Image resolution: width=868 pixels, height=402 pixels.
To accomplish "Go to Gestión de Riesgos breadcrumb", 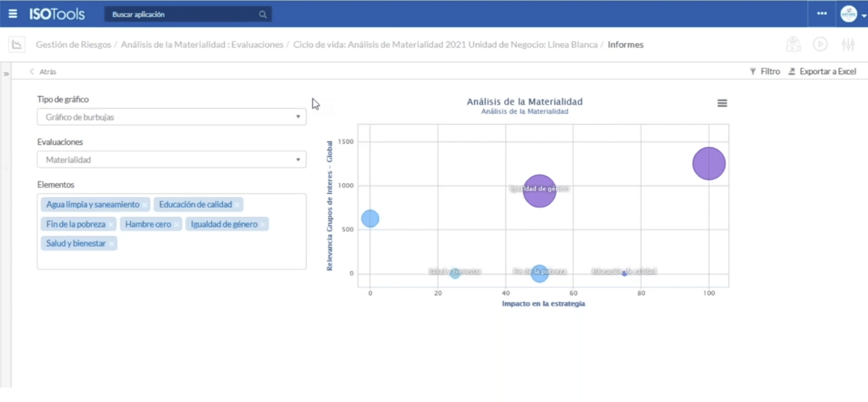I will pos(73,44).
